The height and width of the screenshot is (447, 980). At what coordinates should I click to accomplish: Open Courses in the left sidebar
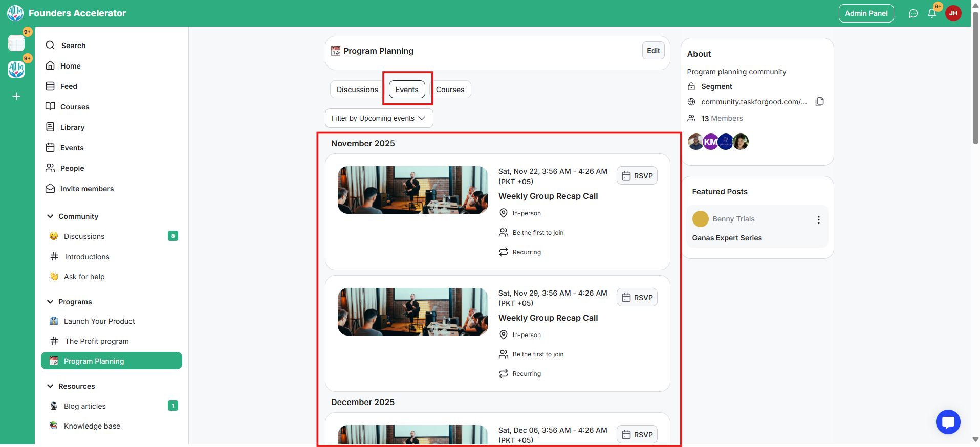click(68, 107)
